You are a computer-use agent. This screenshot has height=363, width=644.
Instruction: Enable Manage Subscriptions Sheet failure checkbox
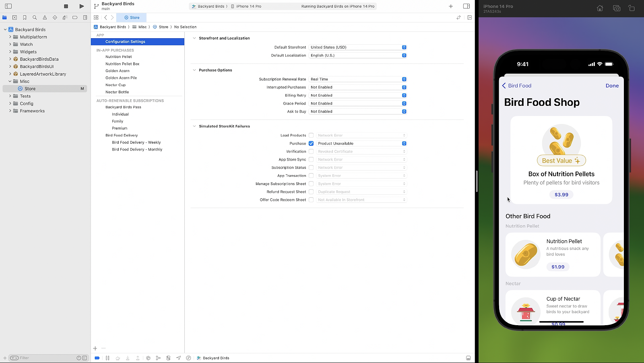[311, 184]
